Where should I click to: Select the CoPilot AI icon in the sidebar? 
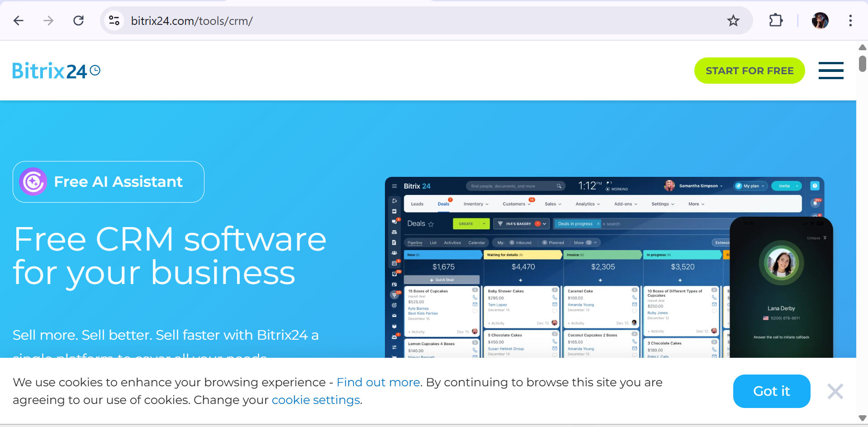pyautogui.click(x=394, y=201)
